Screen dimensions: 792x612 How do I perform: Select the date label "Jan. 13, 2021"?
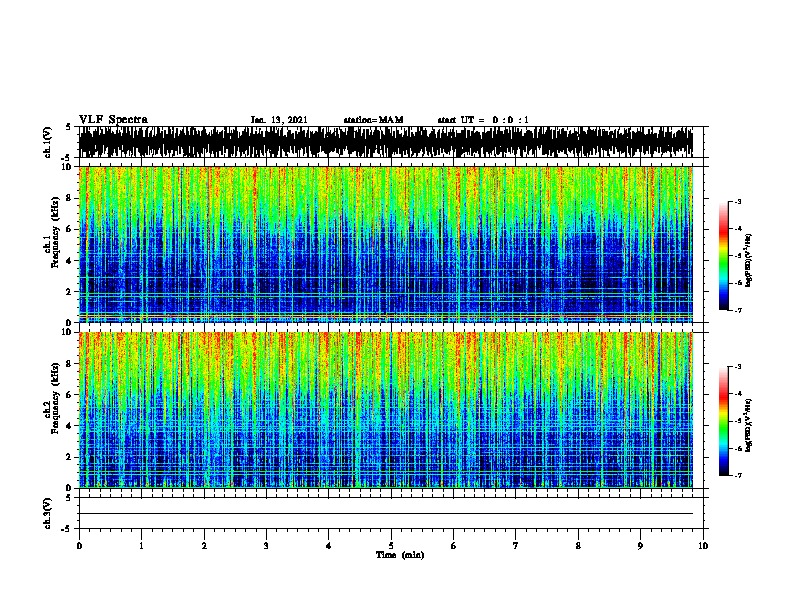click(x=279, y=120)
